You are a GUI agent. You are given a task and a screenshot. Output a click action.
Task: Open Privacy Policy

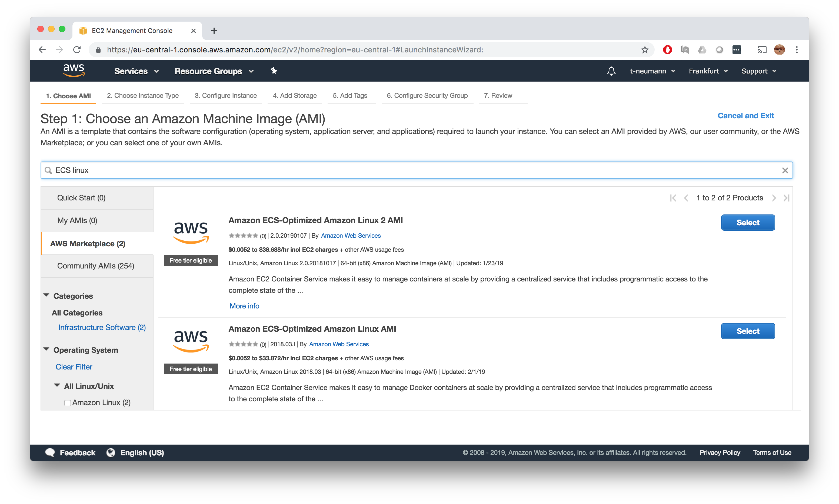[720, 453]
